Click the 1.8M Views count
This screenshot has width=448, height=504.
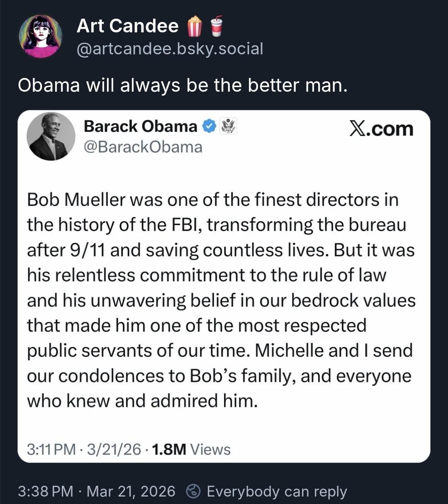coord(191,449)
